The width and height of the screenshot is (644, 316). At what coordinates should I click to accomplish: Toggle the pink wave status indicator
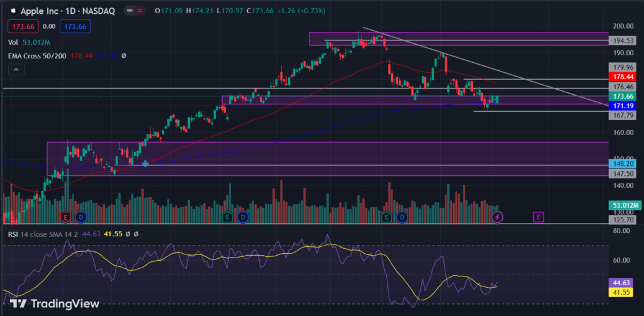tap(140, 11)
